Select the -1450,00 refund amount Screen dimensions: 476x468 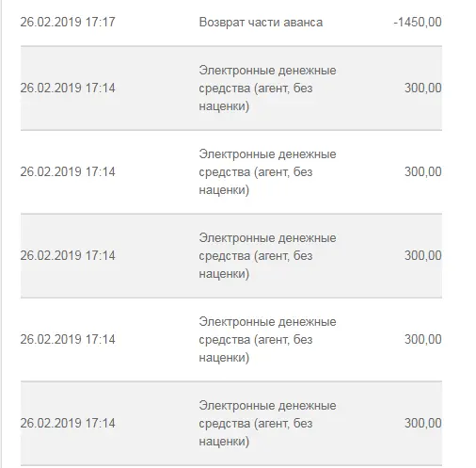(418, 22)
